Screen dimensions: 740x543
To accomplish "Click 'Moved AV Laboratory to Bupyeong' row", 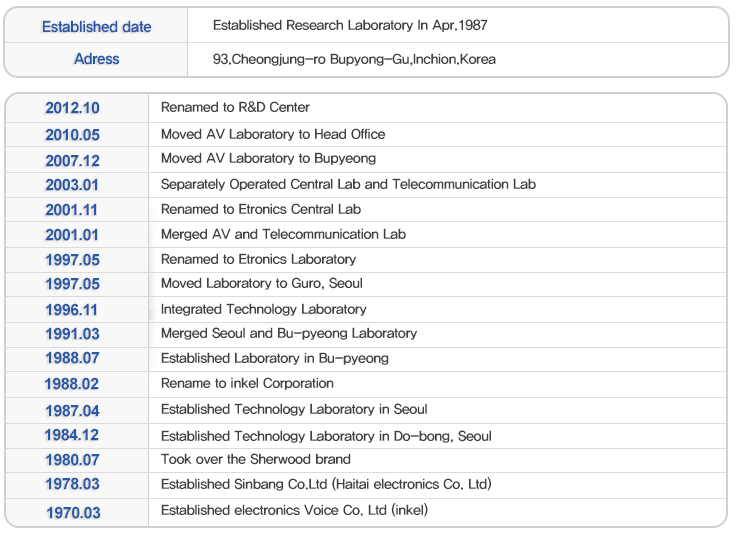I will [268, 158].
